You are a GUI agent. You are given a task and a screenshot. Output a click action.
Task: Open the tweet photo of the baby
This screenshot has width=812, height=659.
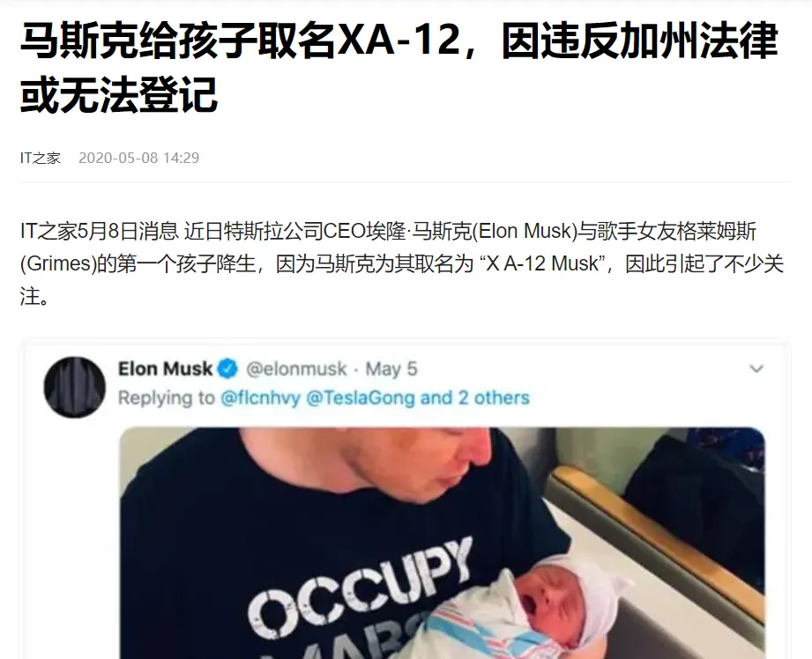(x=443, y=543)
